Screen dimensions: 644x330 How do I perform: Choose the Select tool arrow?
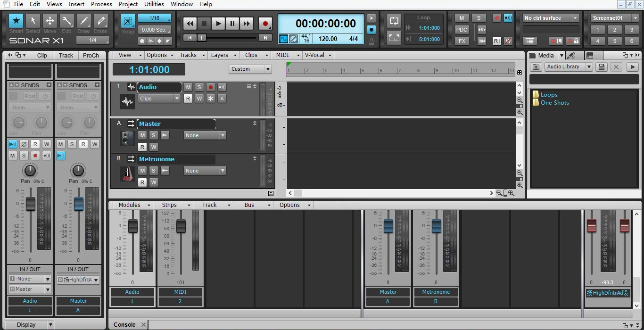(33, 21)
